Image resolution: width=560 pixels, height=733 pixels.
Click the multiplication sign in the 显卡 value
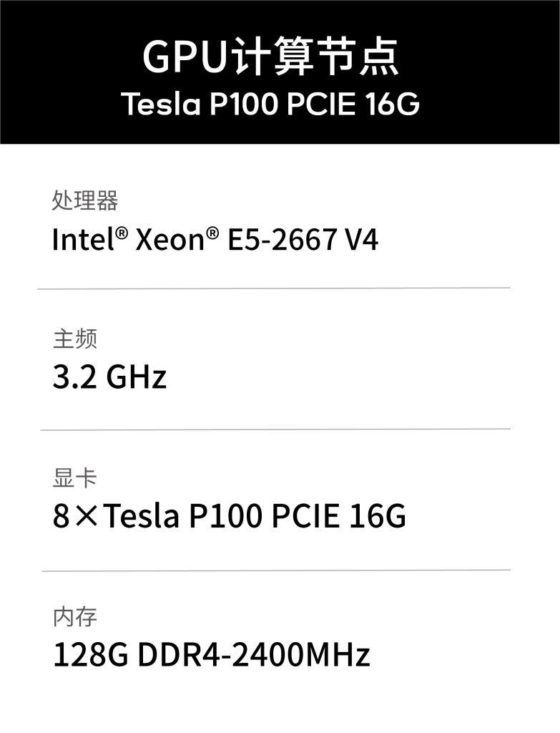pyautogui.click(x=87, y=517)
